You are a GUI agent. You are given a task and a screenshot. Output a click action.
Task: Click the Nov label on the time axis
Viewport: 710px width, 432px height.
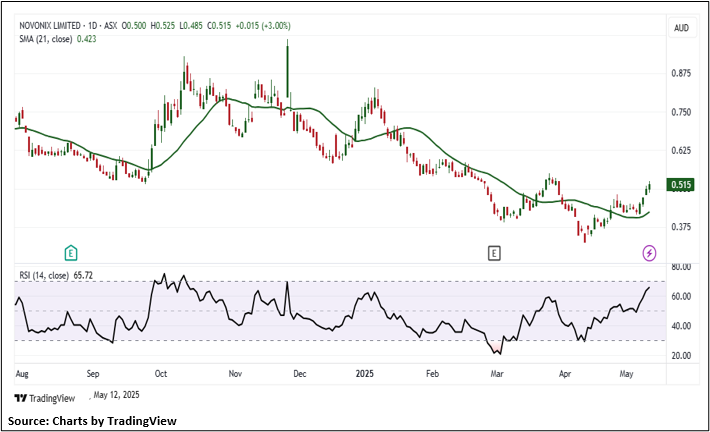click(235, 374)
